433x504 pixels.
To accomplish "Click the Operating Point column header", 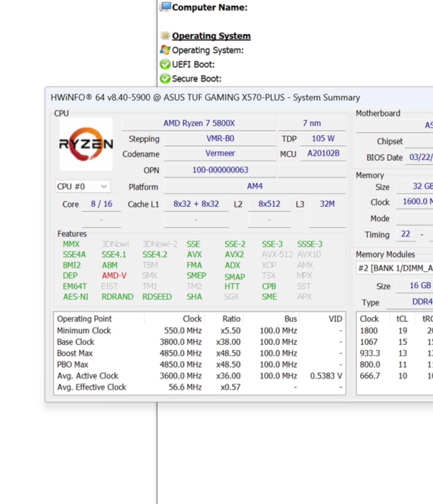I will tap(99, 319).
